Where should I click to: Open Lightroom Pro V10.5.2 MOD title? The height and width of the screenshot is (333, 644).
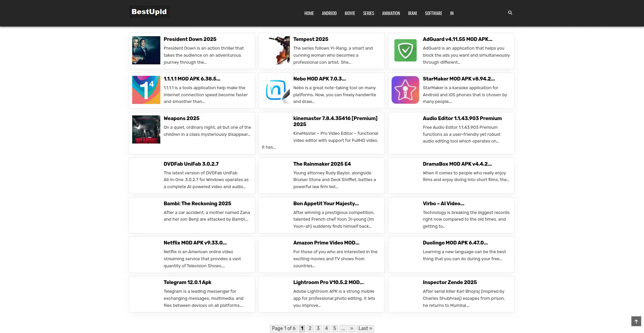[x=328, y=282]
